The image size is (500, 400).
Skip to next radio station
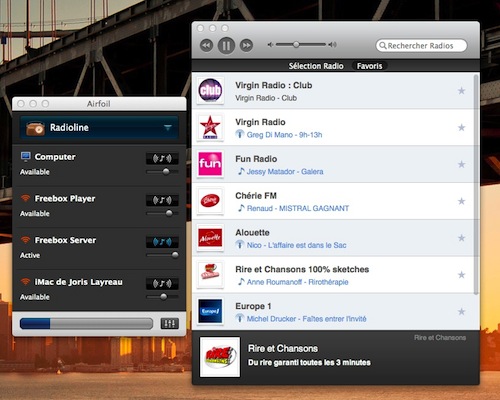(x=246, y=45)
